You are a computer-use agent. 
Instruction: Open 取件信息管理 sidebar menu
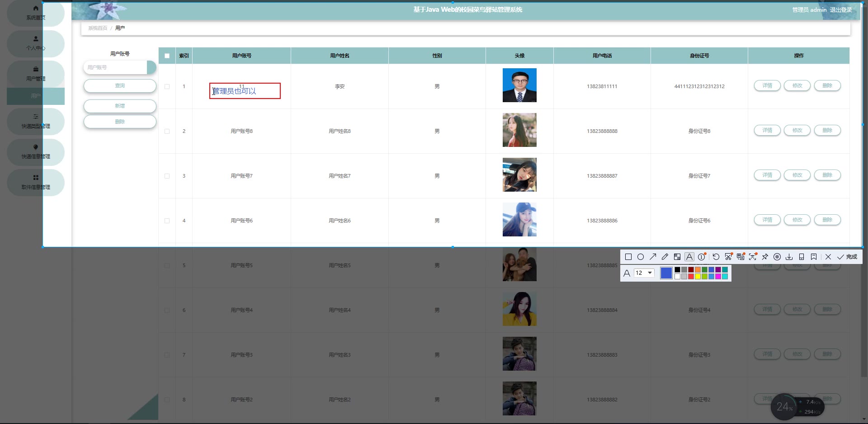click(x=36, y=182)
